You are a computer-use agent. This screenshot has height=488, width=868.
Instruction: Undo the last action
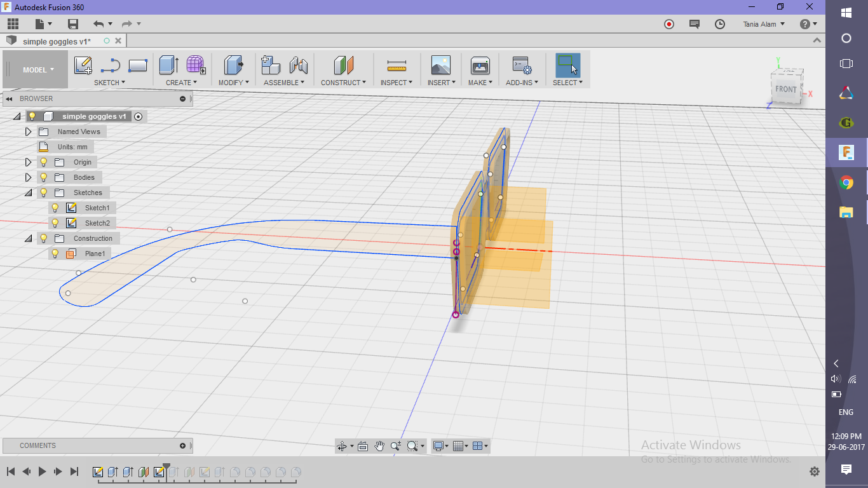pyautogui.click(x=98, y=24)
